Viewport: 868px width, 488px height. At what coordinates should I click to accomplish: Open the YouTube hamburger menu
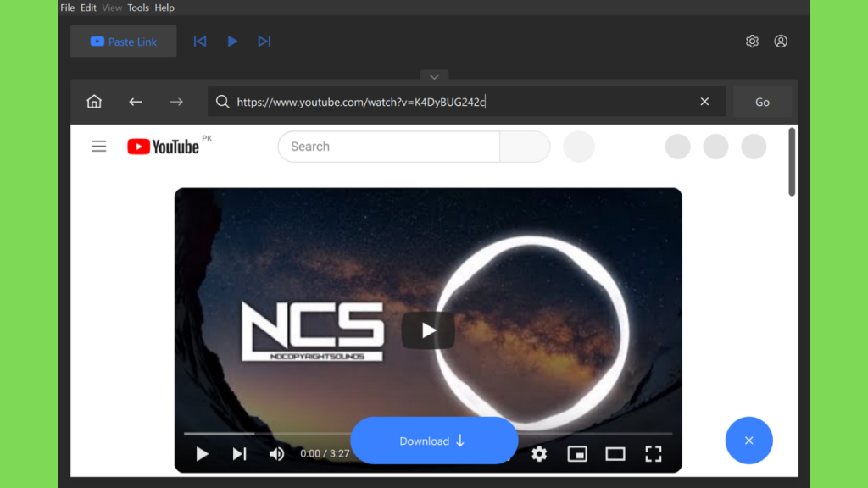coord(99,147)
